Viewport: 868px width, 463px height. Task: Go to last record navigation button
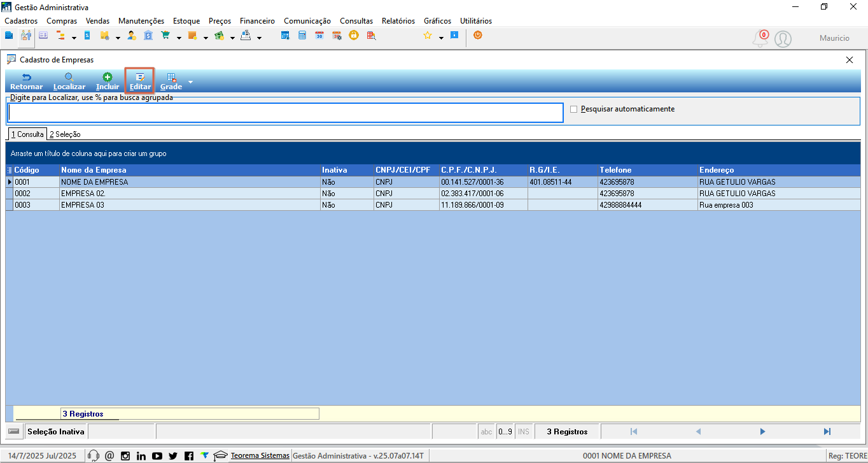pos(827,431)
